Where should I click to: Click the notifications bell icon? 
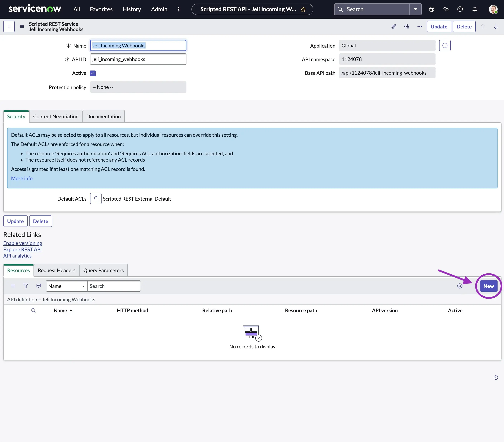(474, 9)
